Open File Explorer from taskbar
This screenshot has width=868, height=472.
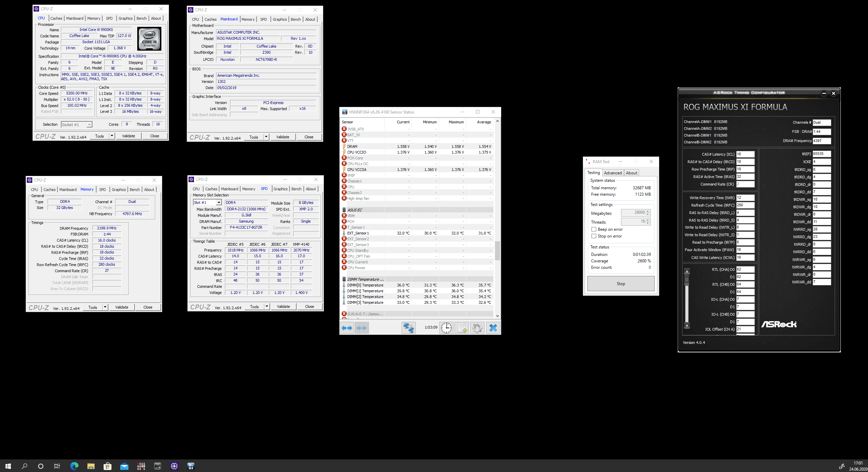[x=91, y=466]
